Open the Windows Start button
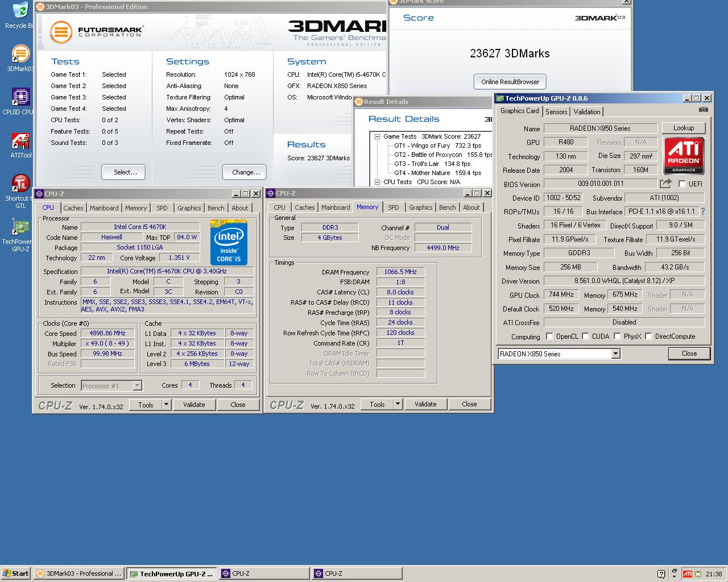This screenshot has width=728, height=582. tap(16, 573)
